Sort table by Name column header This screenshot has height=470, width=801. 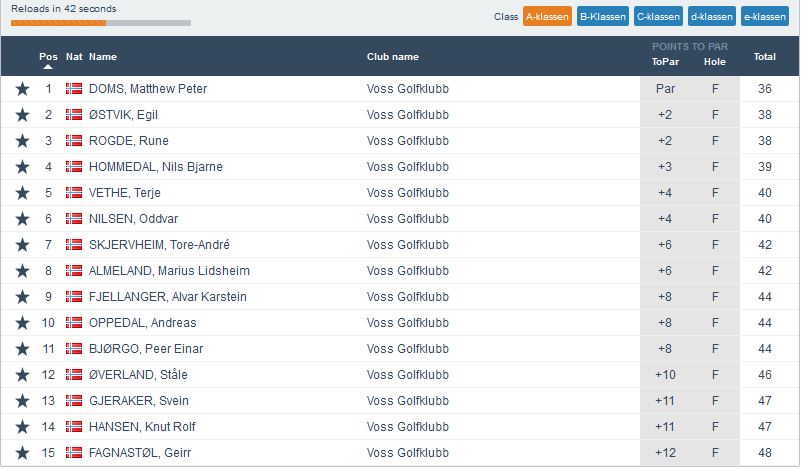tap(103, 57)
